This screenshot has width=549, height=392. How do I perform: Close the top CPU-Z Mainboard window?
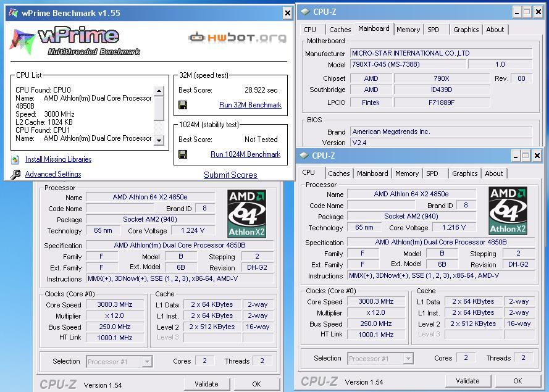[x=538, y=12]
